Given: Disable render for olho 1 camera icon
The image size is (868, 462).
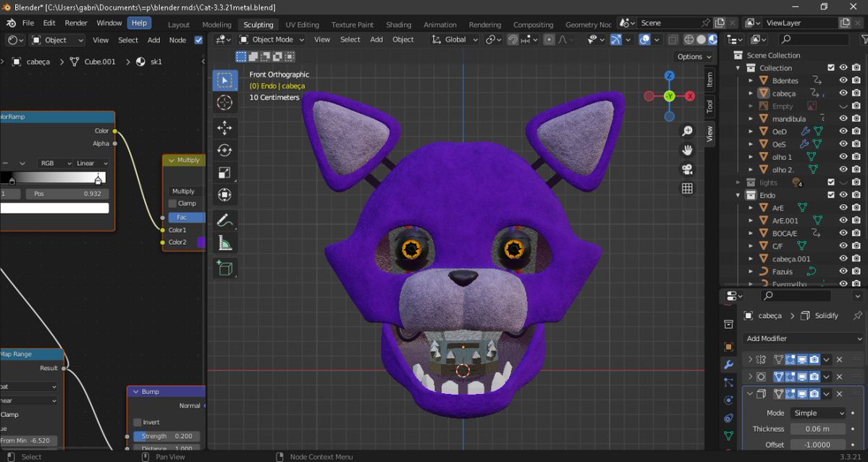Looking at the screenshot, I should click(856, 156).
